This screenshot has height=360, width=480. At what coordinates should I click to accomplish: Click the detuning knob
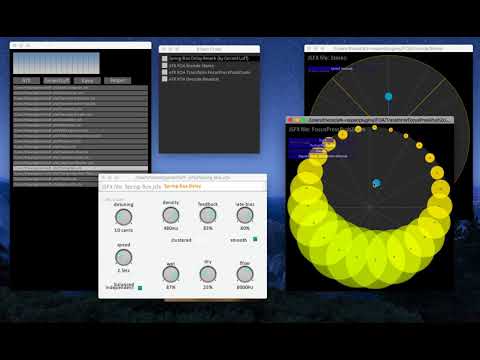123,217
